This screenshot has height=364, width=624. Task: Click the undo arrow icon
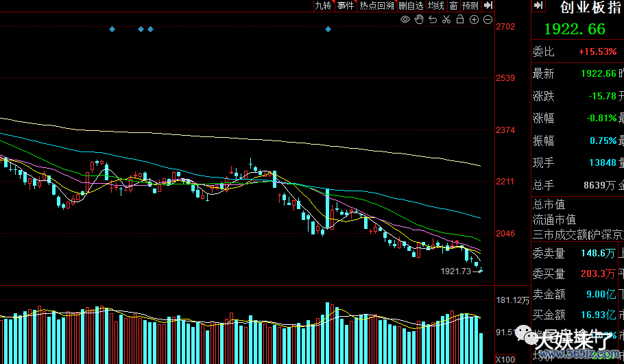[x=433, y=19]
